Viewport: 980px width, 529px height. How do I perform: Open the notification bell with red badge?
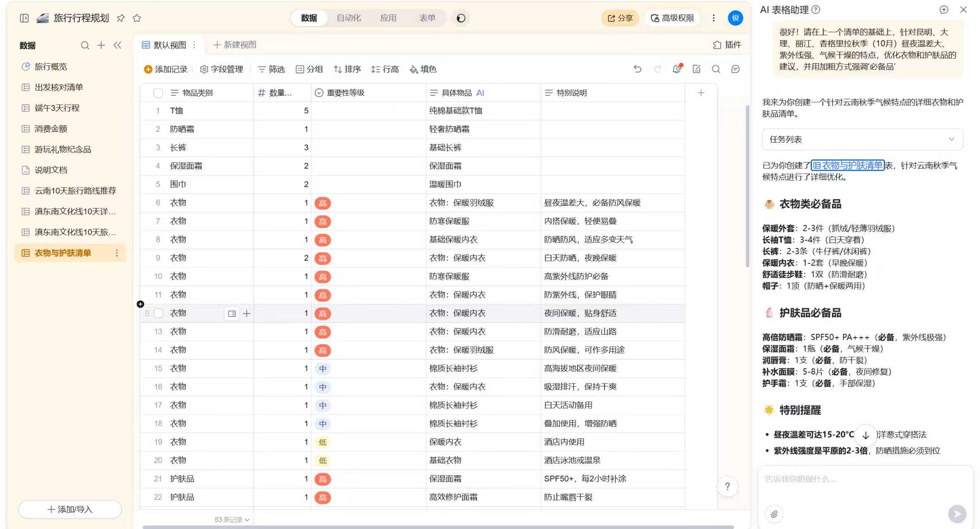tap(676, 69)
